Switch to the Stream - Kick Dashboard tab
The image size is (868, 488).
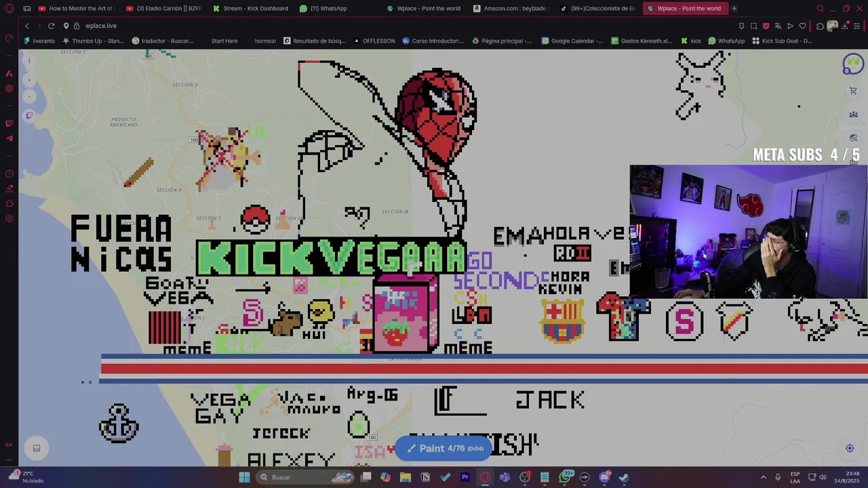(250, 8)
